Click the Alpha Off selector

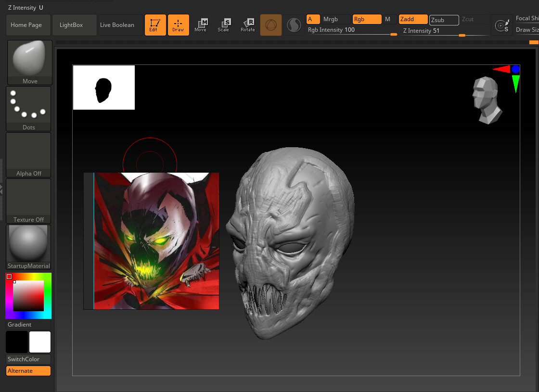28,152
